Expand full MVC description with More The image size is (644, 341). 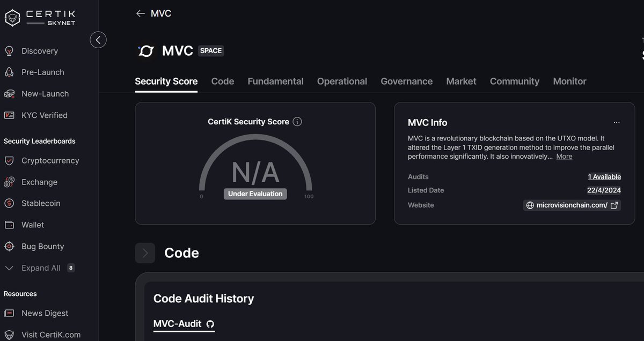[x=564, y=157]
